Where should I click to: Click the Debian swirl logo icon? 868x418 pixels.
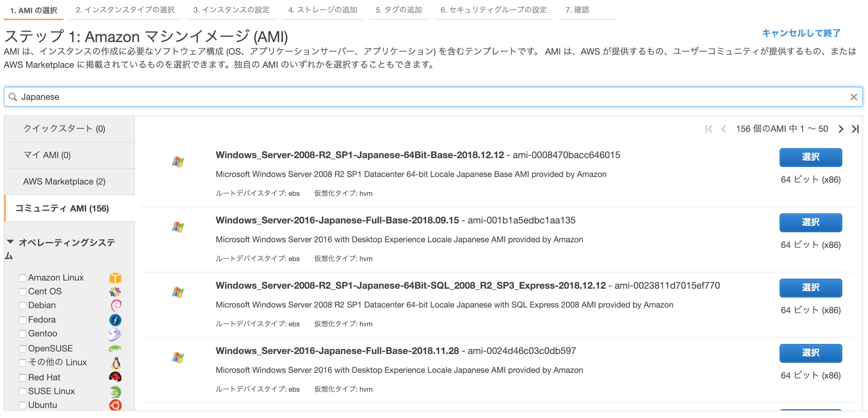coord(114,306)
